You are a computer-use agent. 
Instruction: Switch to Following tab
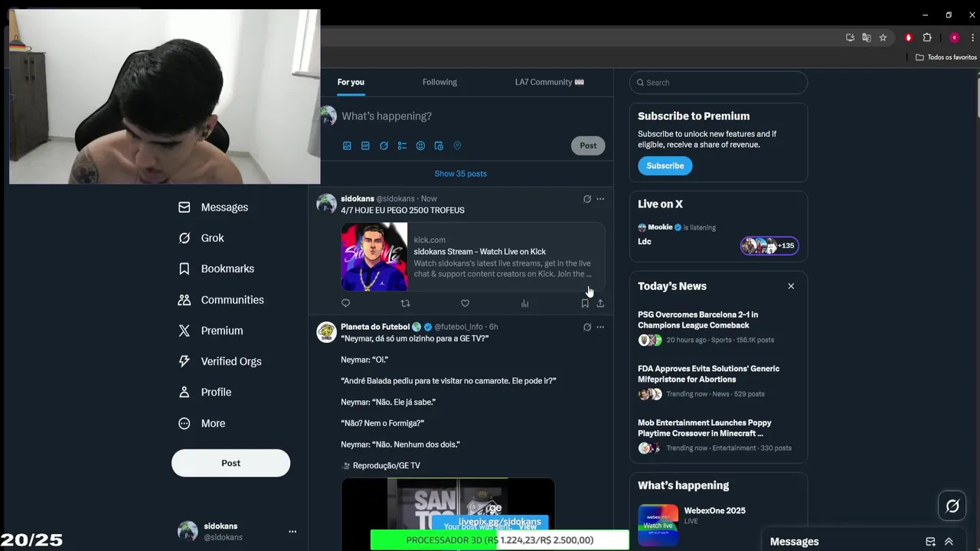coord(439,82)
